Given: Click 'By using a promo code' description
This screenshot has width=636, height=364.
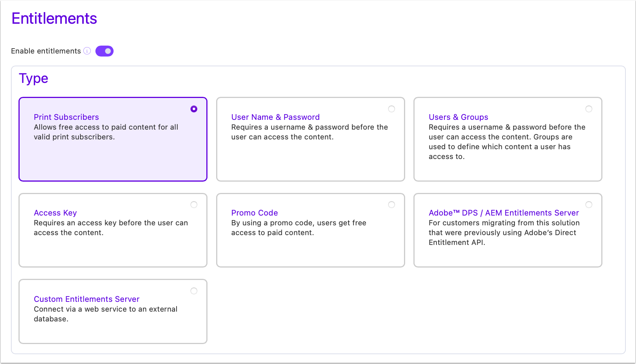Looking at the screenshot, I should point(299,228).
